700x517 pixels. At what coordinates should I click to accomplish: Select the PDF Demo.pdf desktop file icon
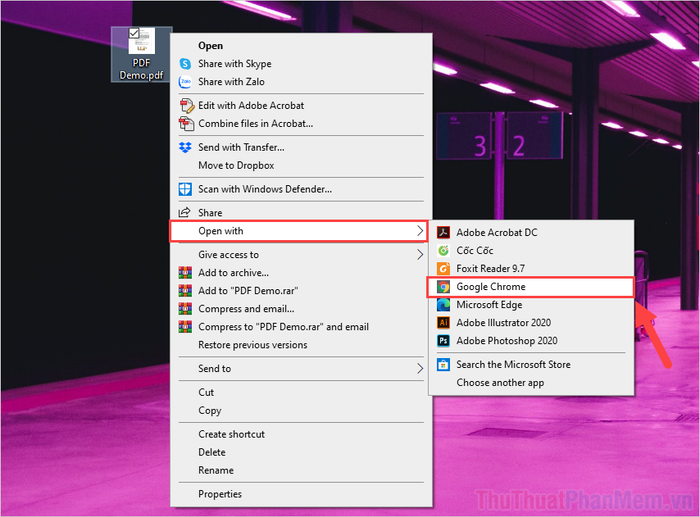(142, 54)
